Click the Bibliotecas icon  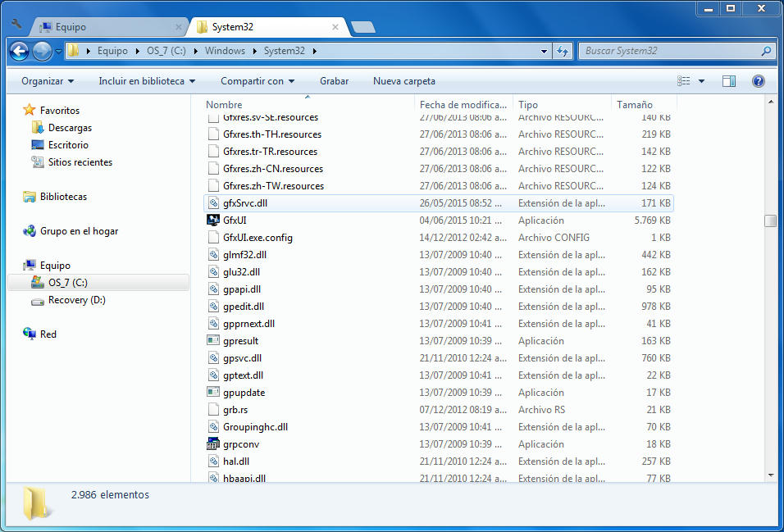point(30,197)
